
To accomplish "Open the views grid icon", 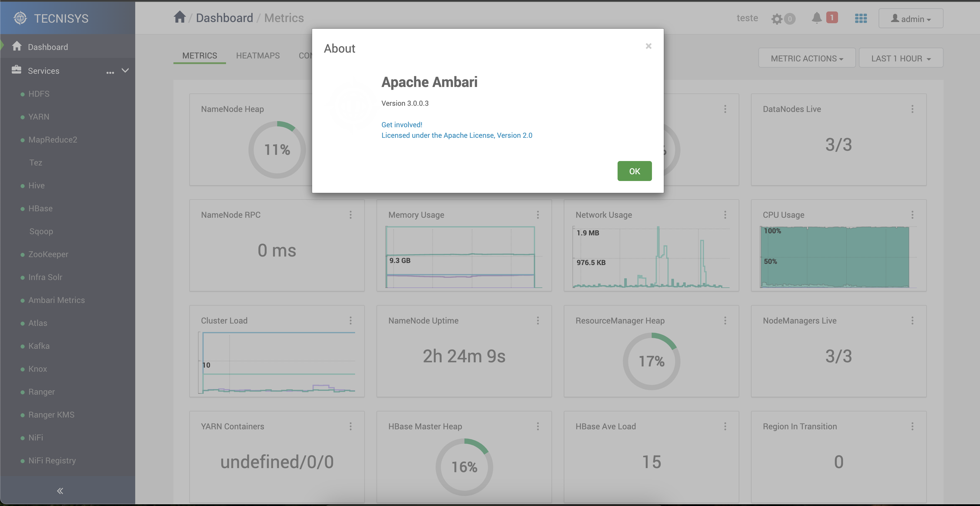I will [x=861, y=18].
